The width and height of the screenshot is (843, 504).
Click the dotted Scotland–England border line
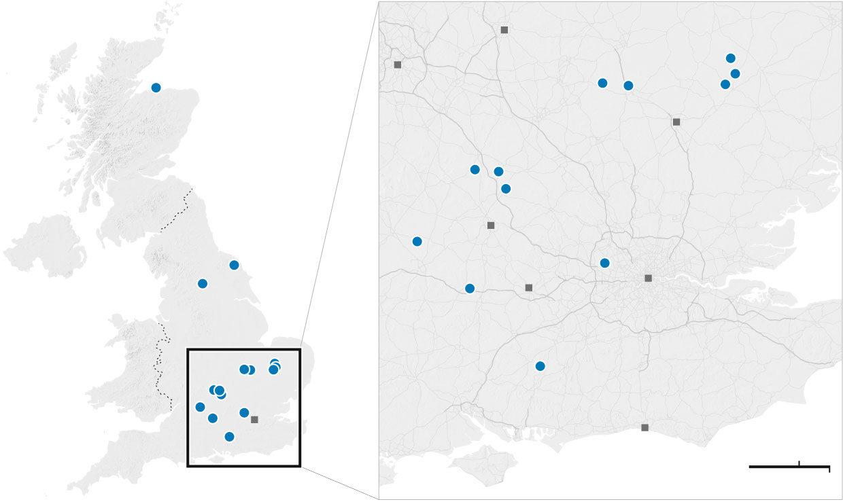pos(177,211)
